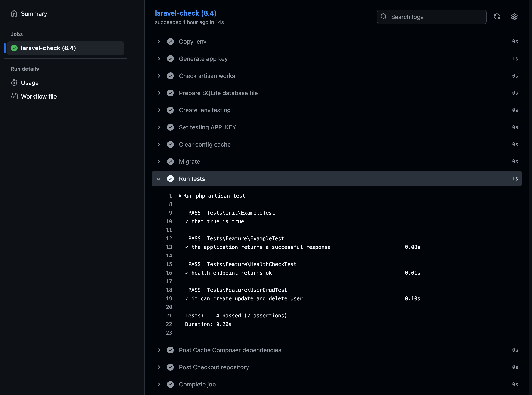Open Usage via the stopwatch icon
This screenshot has width=532, height=395.
pos(14,82)
